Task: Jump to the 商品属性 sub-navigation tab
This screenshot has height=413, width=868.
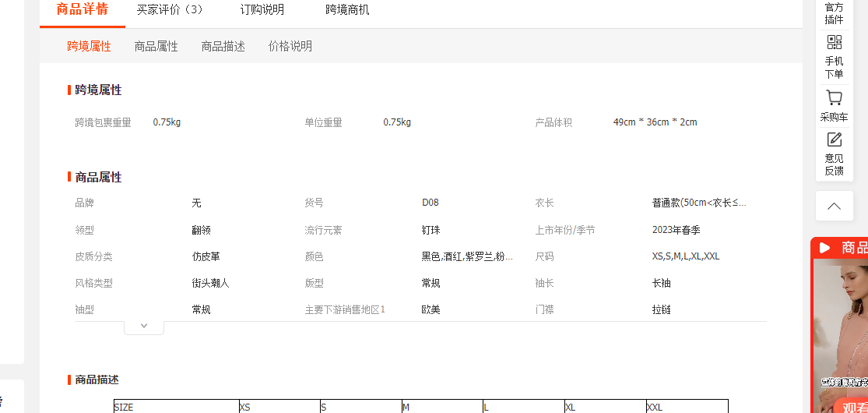Action: (156, 47)
